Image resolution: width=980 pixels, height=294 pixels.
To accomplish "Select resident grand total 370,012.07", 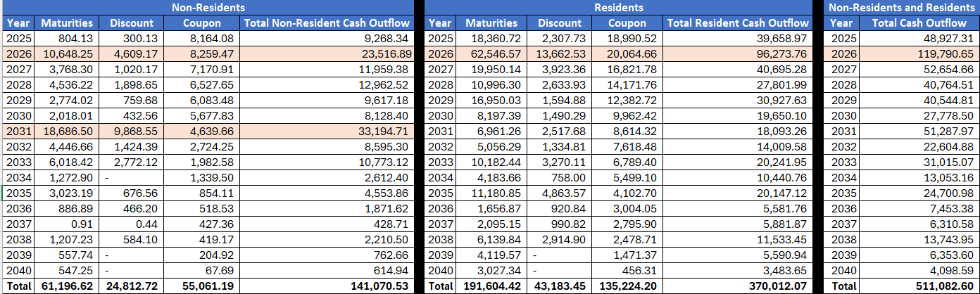I will pyautogui.click(x=737, y=286).
